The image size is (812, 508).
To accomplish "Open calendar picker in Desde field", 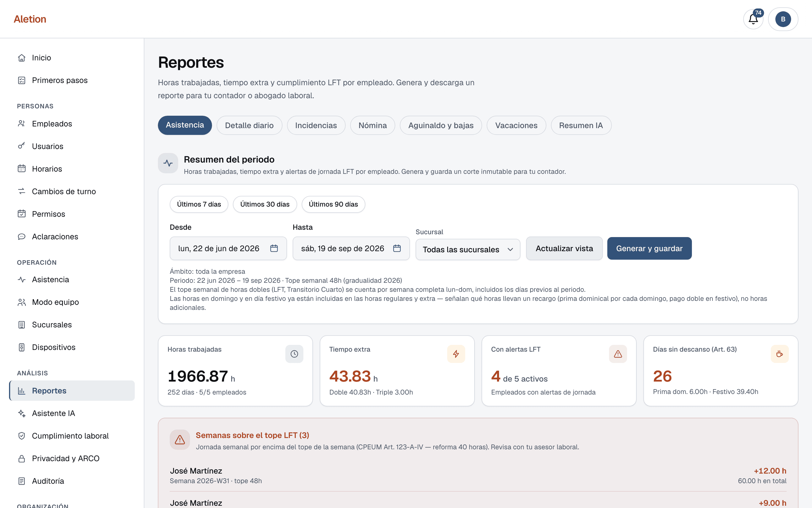I will tap(274, 248).
